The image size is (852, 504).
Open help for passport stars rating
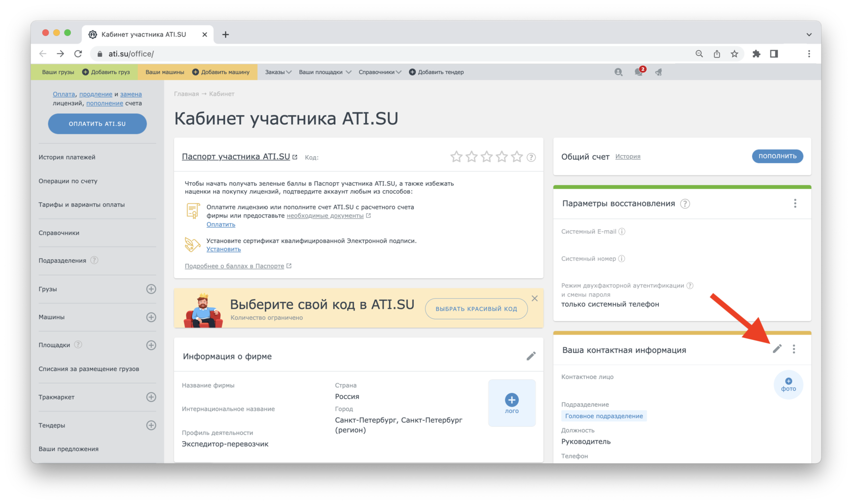point(531,157)
